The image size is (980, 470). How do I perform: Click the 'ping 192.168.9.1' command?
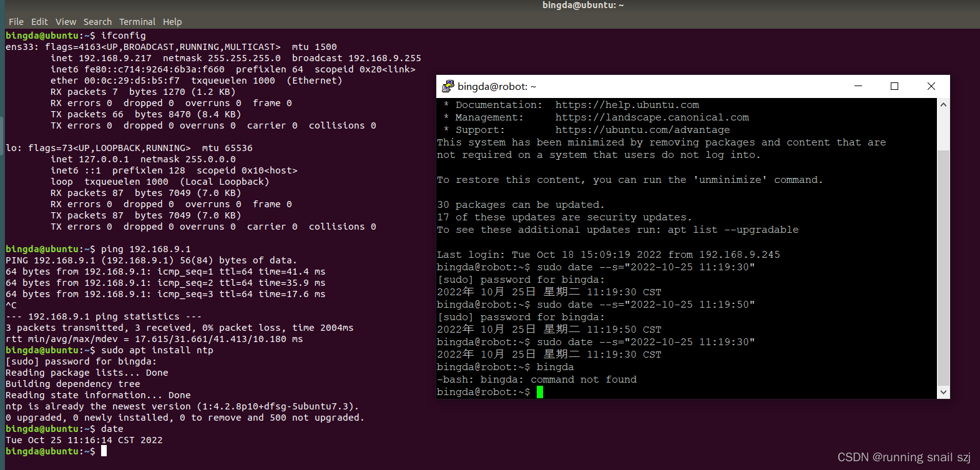tap(146, 249)
